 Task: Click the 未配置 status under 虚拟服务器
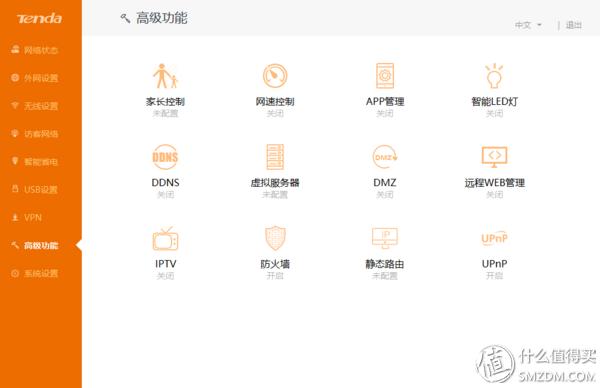coord(275,194)
